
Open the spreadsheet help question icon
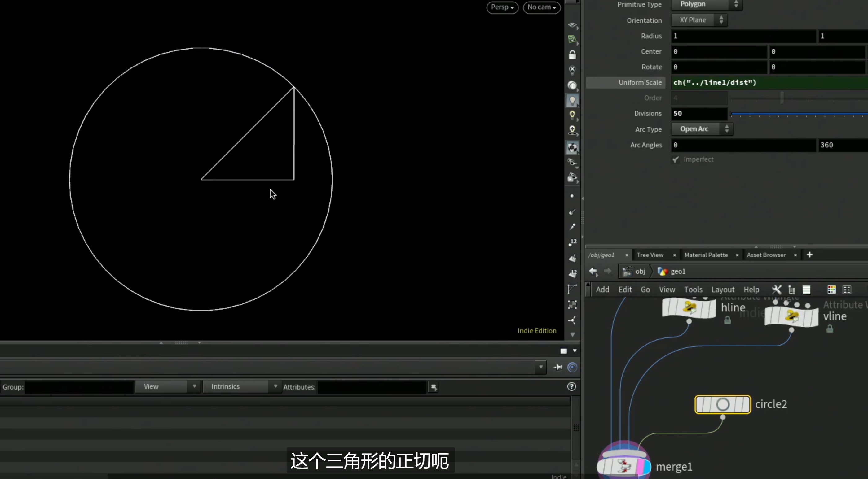pos(571,386)
